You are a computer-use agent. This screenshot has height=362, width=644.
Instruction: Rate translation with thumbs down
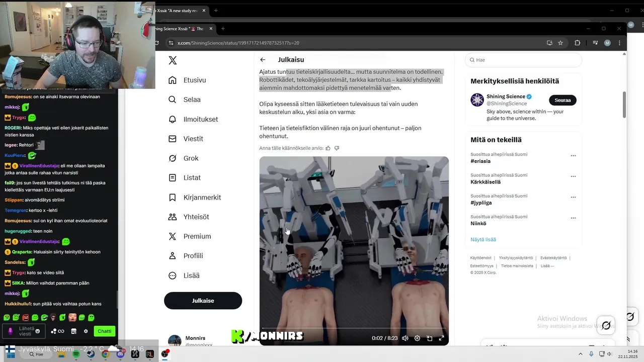click(x=337, y=148)
